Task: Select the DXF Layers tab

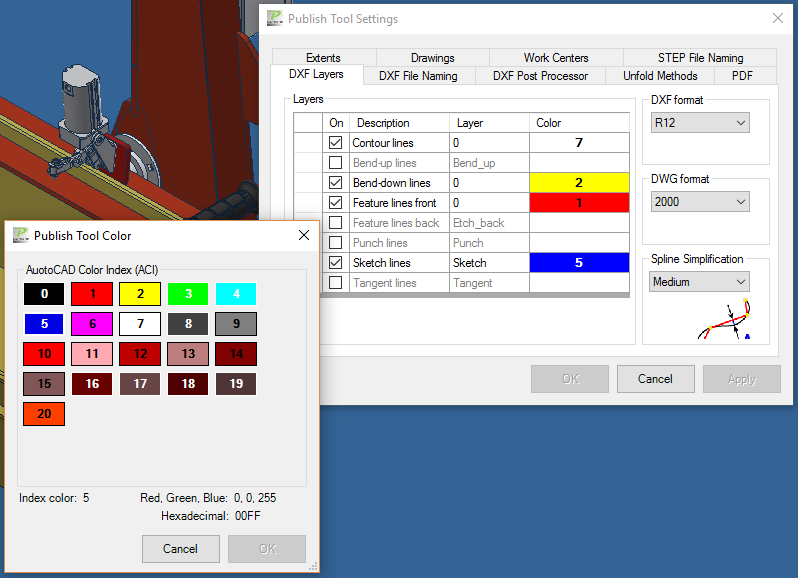Action: [x=317, y=74]
